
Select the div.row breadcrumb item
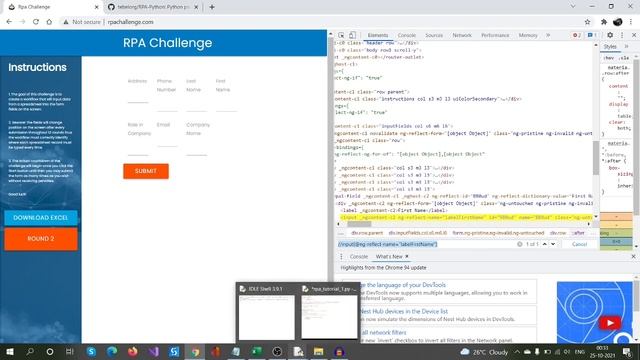tap(558, 233)
